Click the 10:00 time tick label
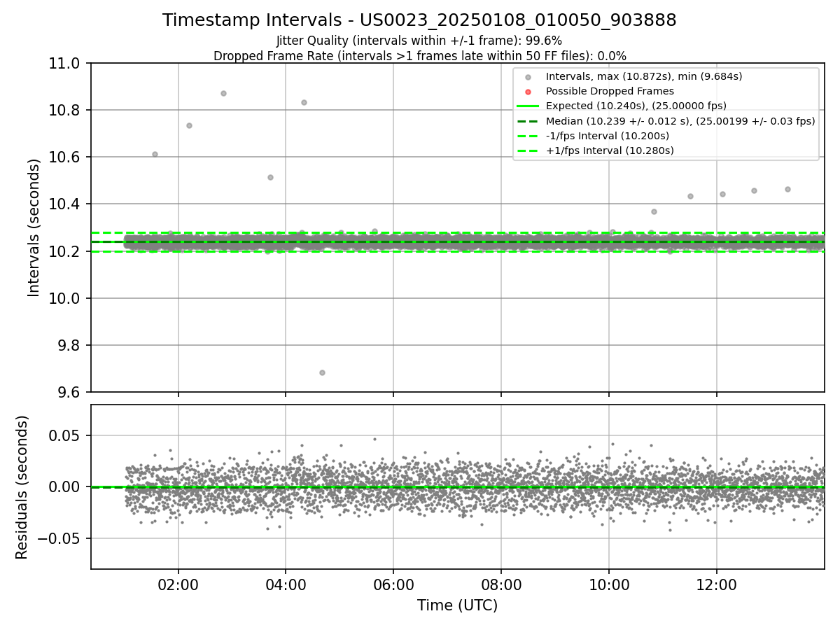Image resolution: width=840 pixels, height=630 pixels. click(x=609, y=584)
